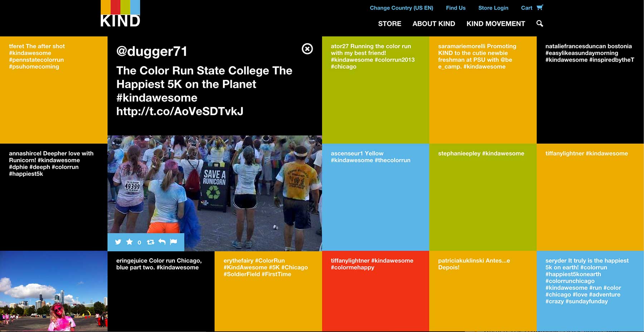The image size is (644, 332).
Task: Open stephanieepley #kindawesome tile
Action: click(x=483, y=197)
